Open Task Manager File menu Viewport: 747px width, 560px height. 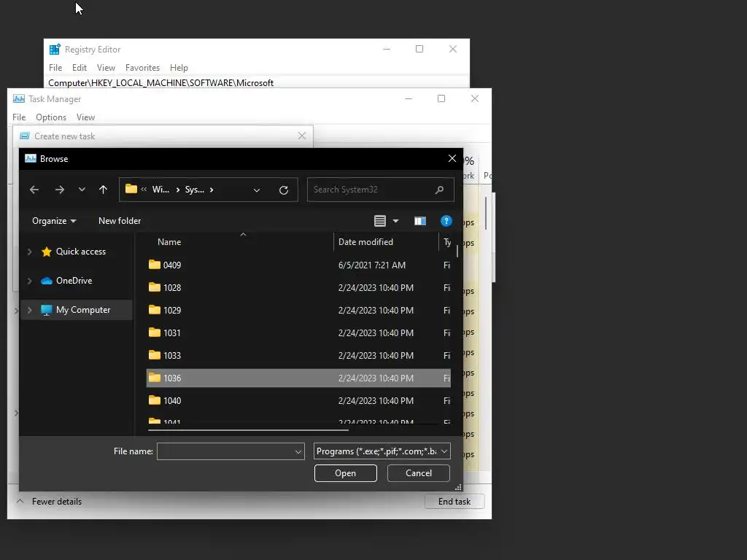[x=19, y=117]
